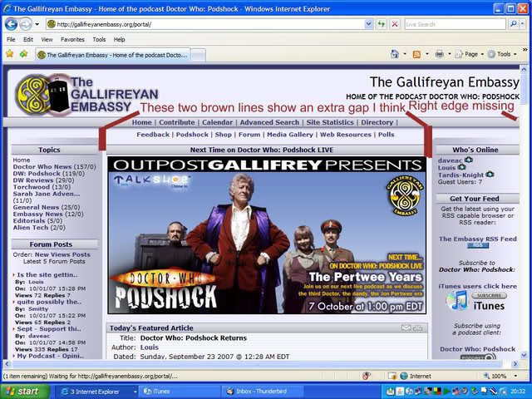Click the iTunes subscribe icon
The image size is (532, 399).
point(476,301)
